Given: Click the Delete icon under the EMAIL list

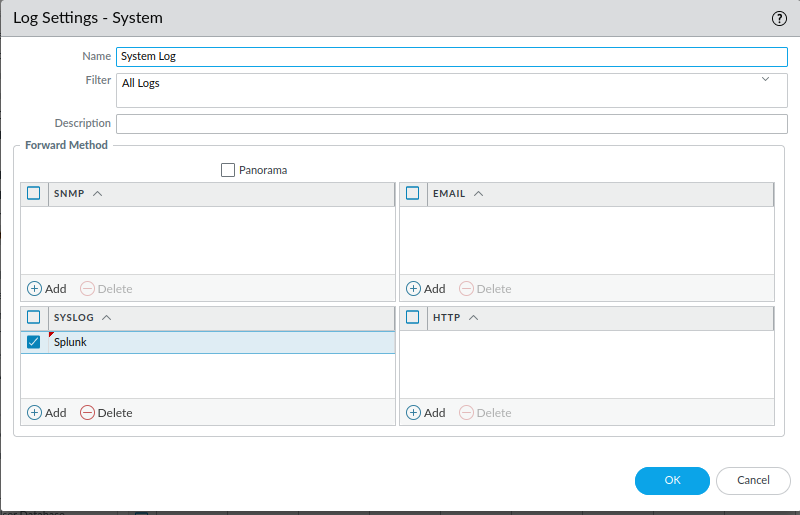Looking at the screenshot, I should pyautogui.click(x=466, y=289).
